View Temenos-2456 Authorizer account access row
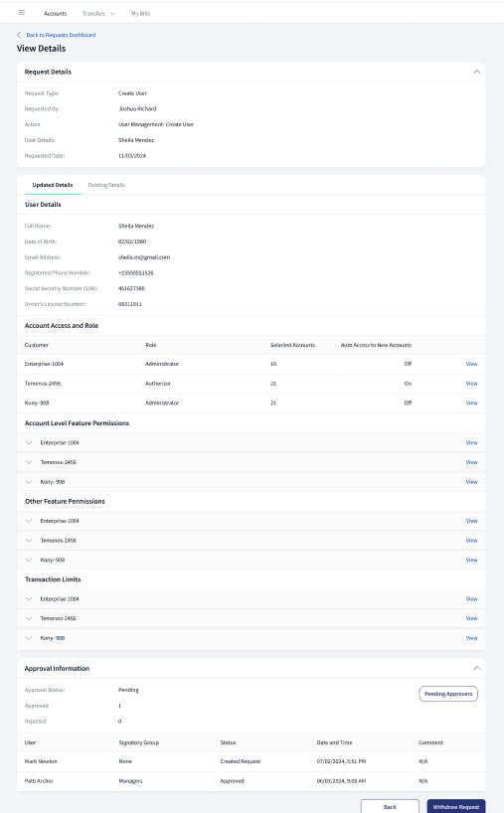Screen dimensions: 504x813 [471, 384]
